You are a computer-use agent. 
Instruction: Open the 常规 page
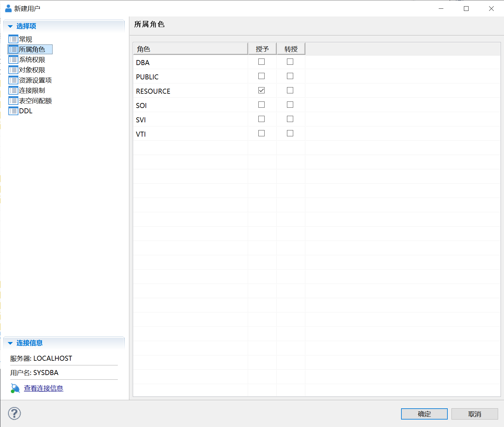point(25,39)
